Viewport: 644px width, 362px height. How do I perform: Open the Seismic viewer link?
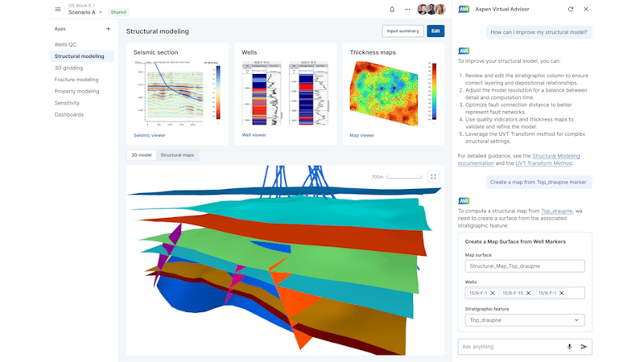(x=149, y=135)
